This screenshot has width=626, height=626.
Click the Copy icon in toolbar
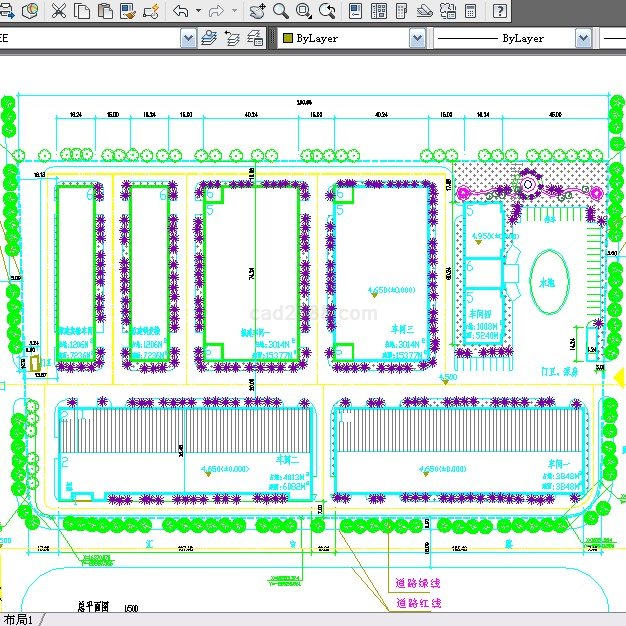[81, 11]
